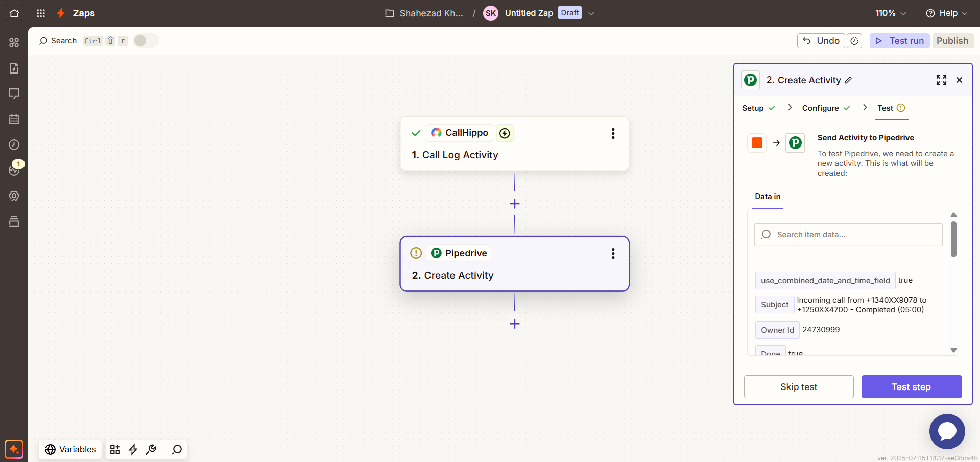Open the assets sidebar icon with four circles

click(x=14, y=42)
